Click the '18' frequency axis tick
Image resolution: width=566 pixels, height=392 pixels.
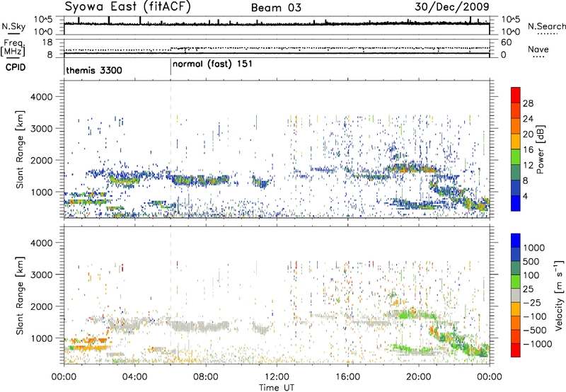tap(47, 42)
